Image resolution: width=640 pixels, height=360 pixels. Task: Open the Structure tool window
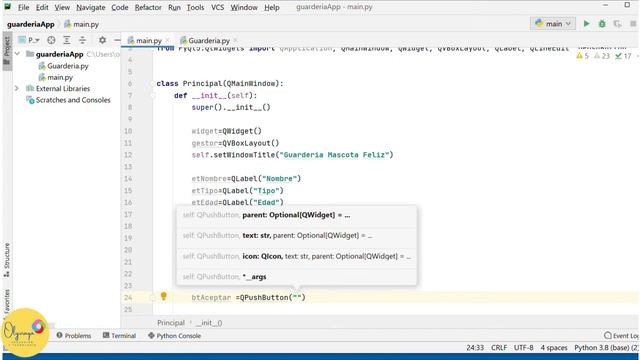pos(7,260)
